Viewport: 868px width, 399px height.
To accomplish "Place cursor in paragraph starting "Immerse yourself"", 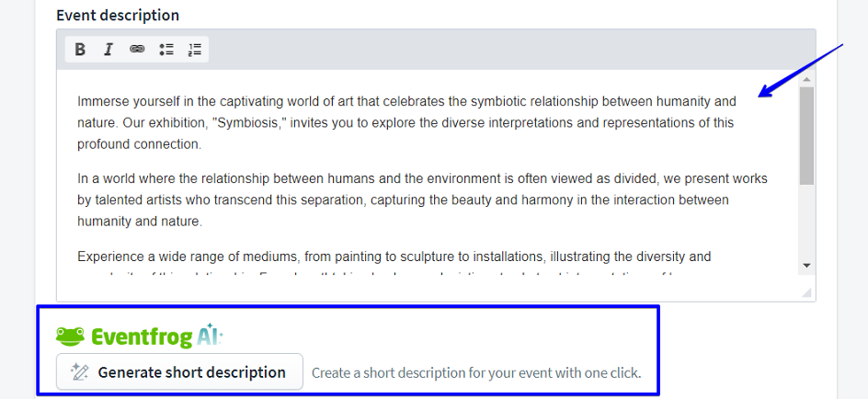I will tap(405, 101).
